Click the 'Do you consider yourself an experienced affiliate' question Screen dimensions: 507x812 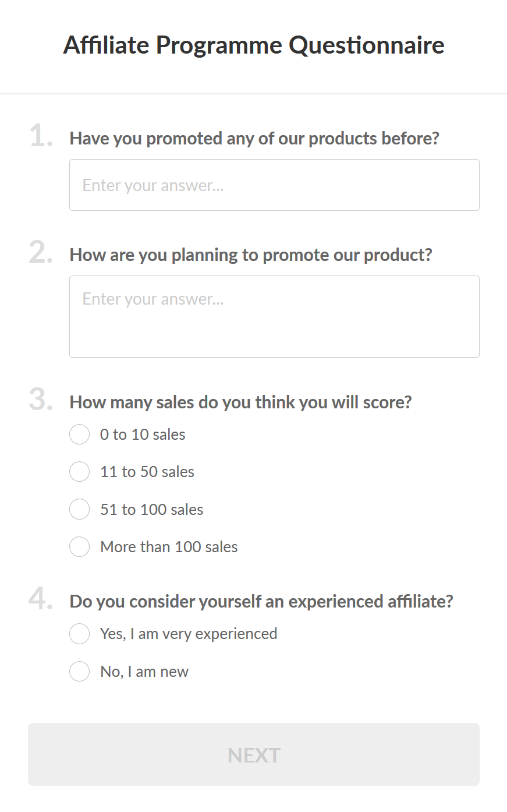[261, 602]
